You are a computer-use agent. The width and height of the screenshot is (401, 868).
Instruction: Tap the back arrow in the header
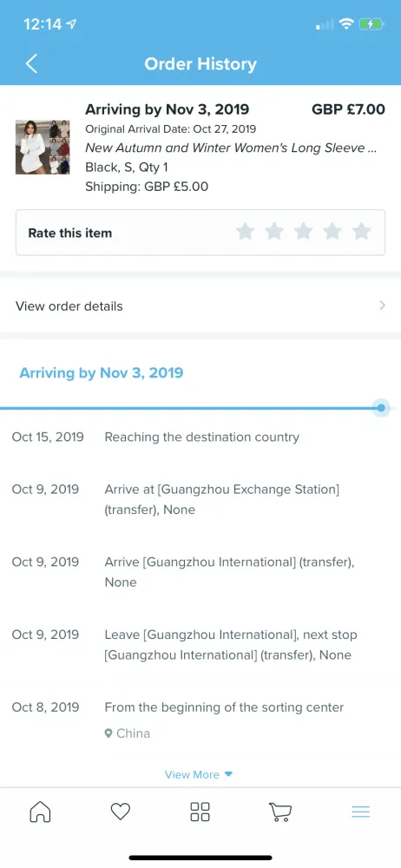31,63
